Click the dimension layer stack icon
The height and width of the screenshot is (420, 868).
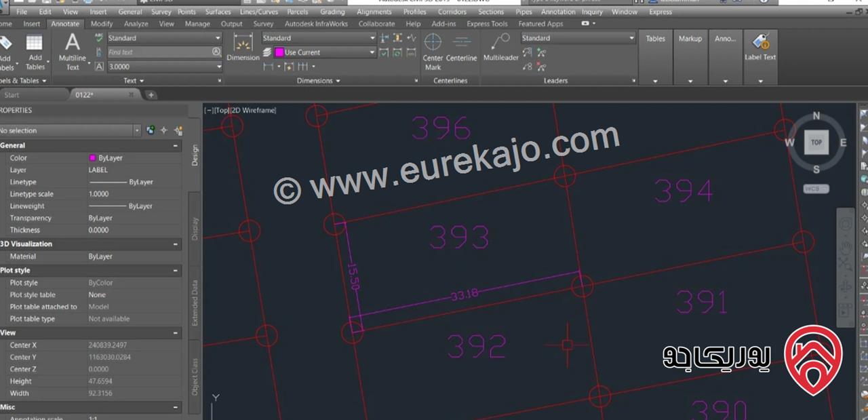point(268,52)
